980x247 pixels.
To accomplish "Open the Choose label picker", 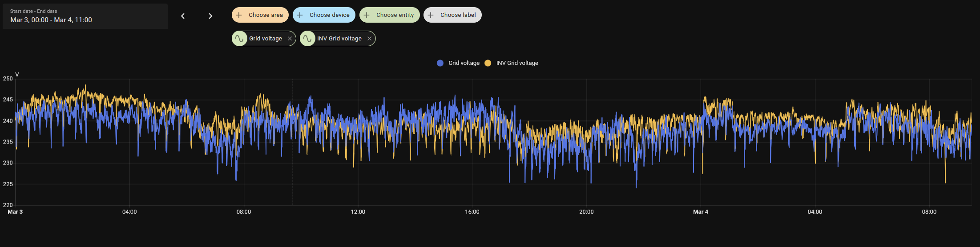I will pyautogui.click(x=458, y=15).
